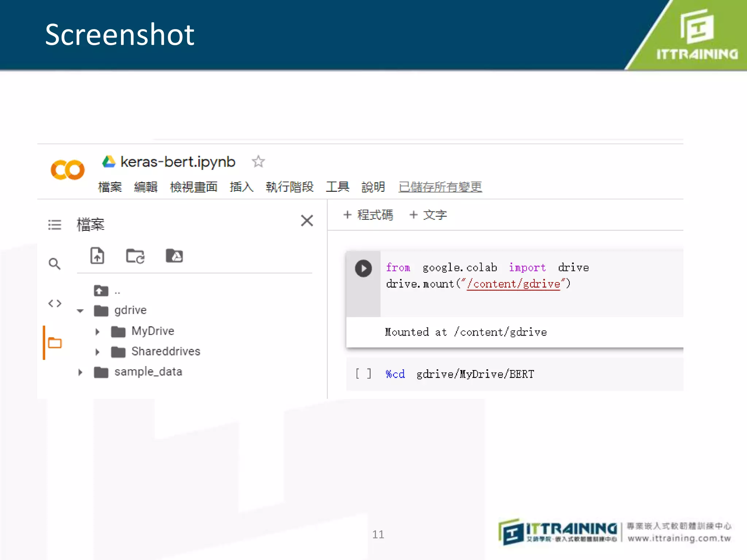Click the Upload file icon in Files panel
747x560 pixels.
pyautogui.click(x=97, y=256)
